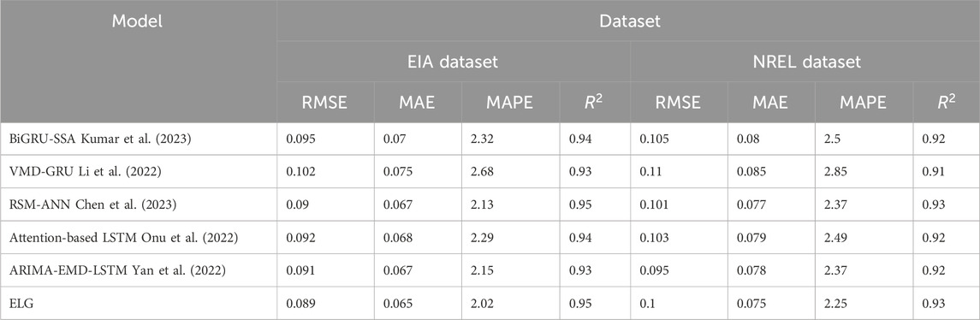
Task: Select the BiGRU-SSA EIA MAPE value 2.32
Action: [x=481, y=139]
